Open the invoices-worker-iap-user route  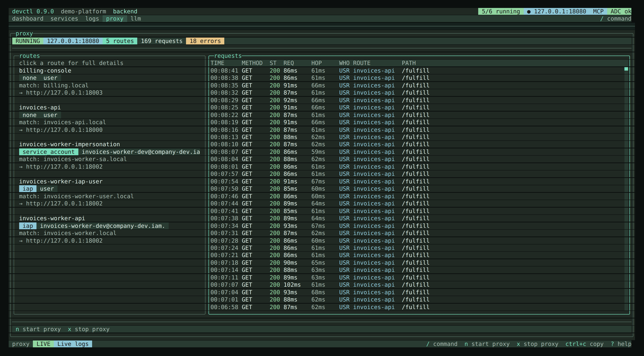pos(61,181)
